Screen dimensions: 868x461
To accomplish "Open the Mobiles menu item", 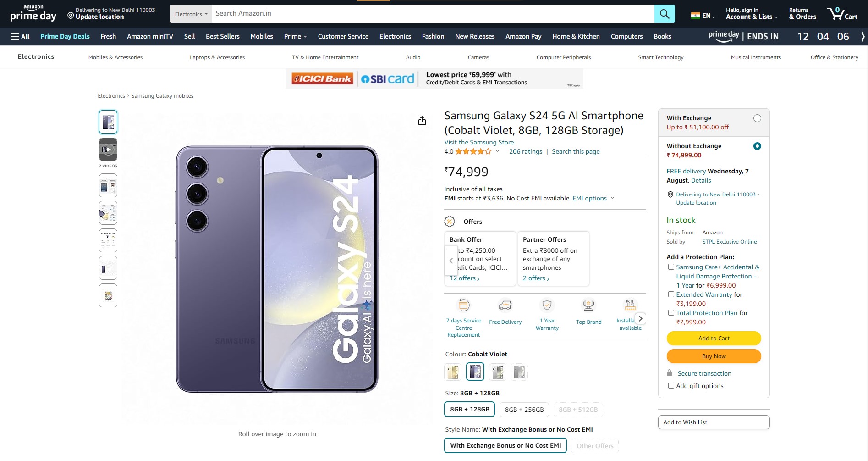I will [x=262, y=36].
